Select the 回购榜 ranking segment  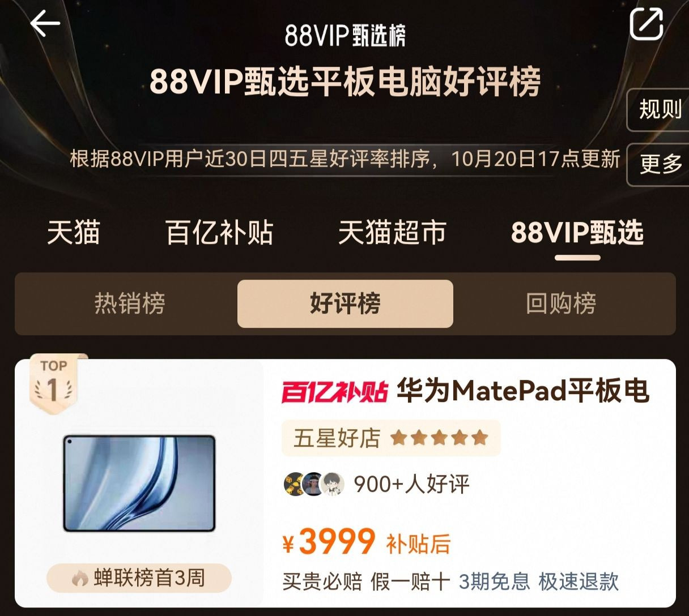coord(561,303)
